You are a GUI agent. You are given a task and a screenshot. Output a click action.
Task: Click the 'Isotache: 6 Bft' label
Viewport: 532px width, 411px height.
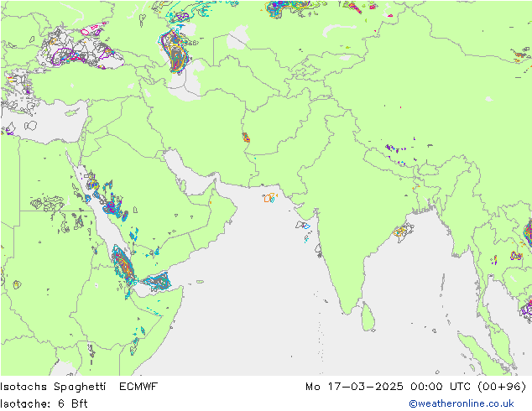pos(44,403)
